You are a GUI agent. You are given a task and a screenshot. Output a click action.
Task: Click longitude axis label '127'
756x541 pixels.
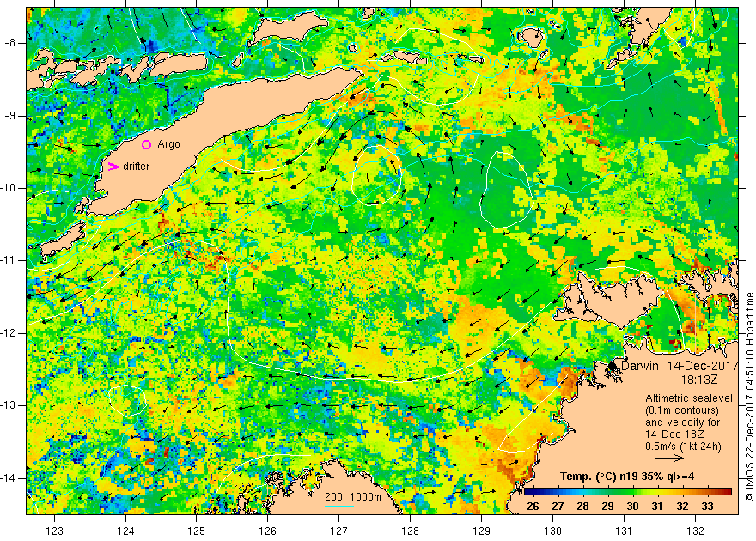click(x=339, y=532)
